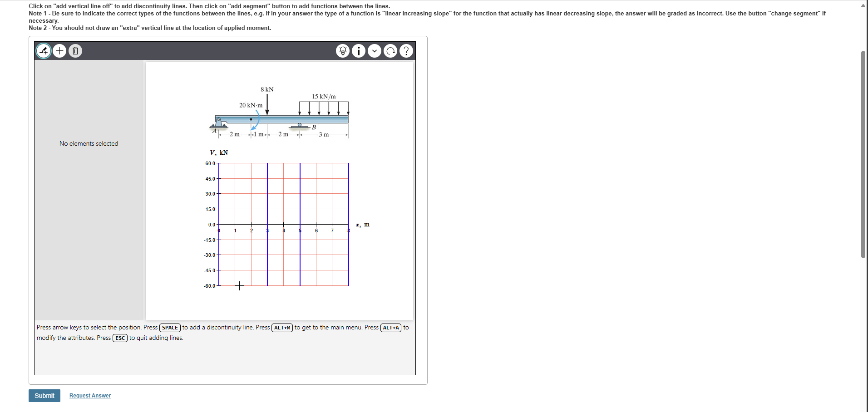Screen dimensions: 868x412
Task: Click the lightbulb hint icon
Action: coord(343,51)
